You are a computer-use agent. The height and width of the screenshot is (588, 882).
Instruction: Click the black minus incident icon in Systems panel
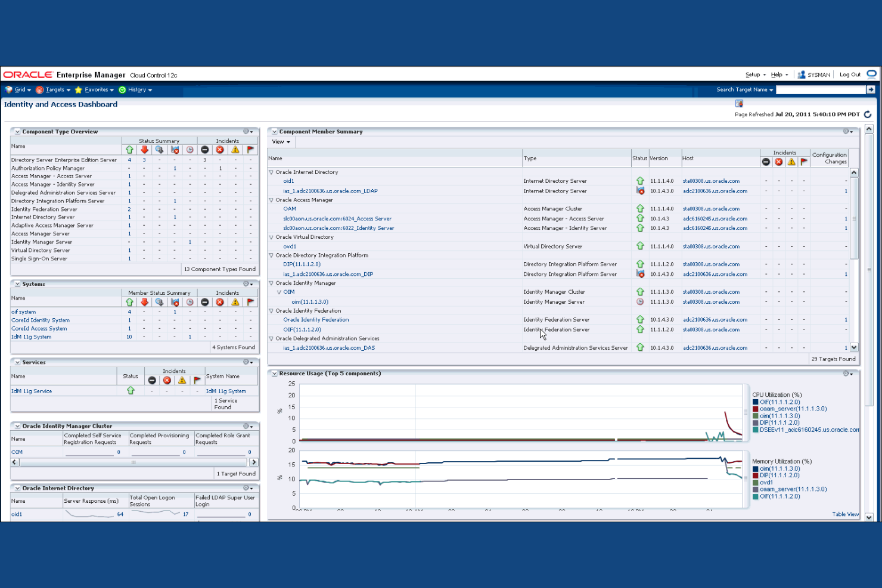[204, 302]
